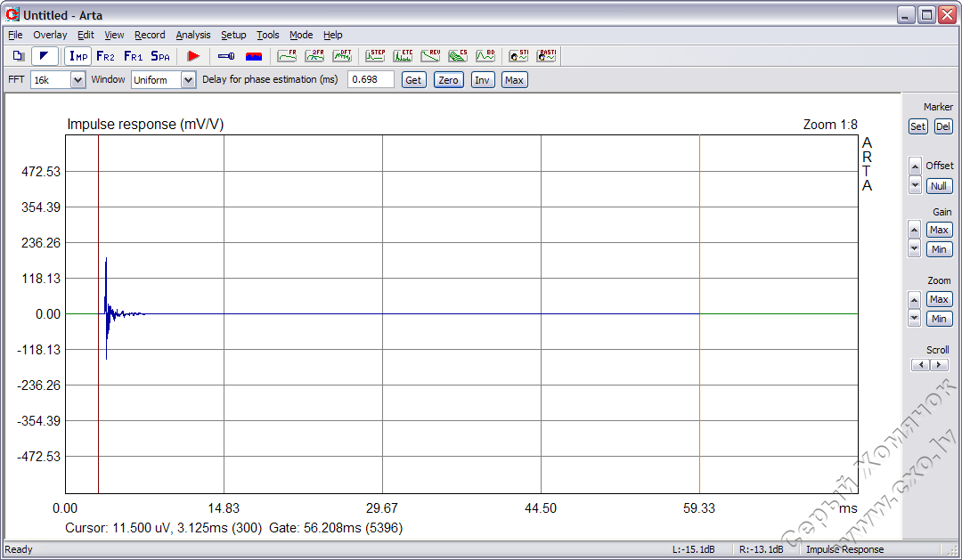962x560 pixels.
Task: Select the IMP impulse response mode icon
Action: point(77,56)
